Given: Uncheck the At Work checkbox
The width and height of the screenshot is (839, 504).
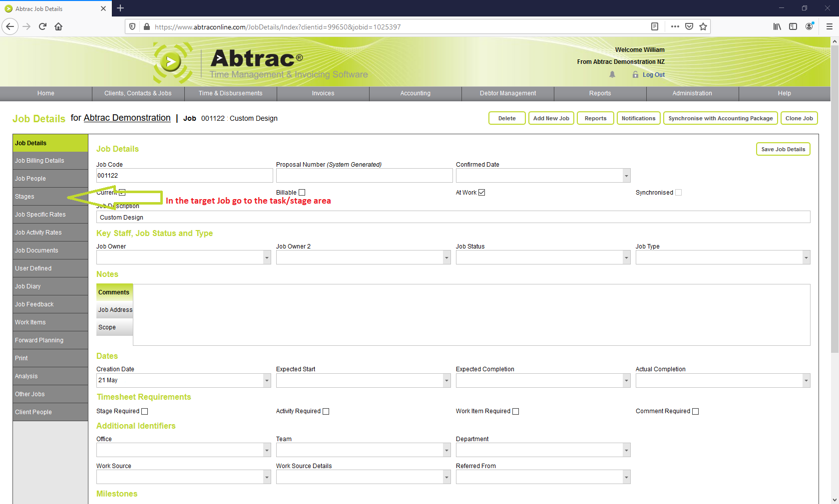Looking at the screenshot, I should 481,192.
